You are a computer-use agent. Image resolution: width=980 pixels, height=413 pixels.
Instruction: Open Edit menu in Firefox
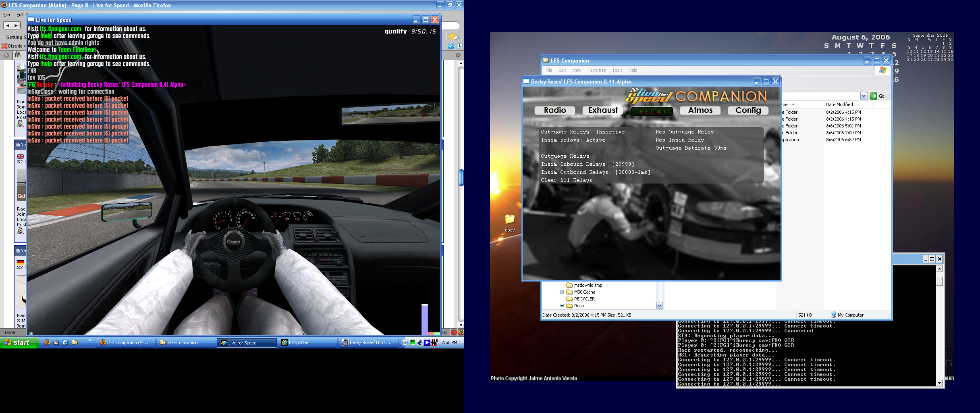[20, 15]
